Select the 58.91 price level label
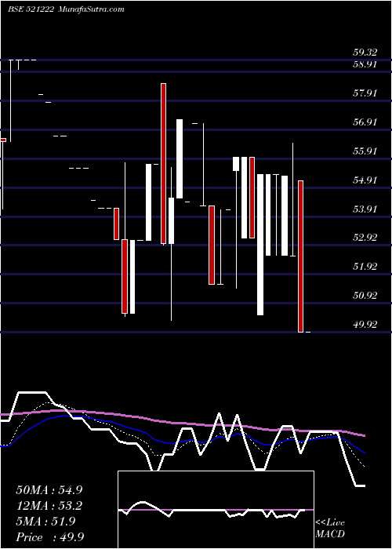Viewport: 392px width, 549px height. click(x=365, y=64)
